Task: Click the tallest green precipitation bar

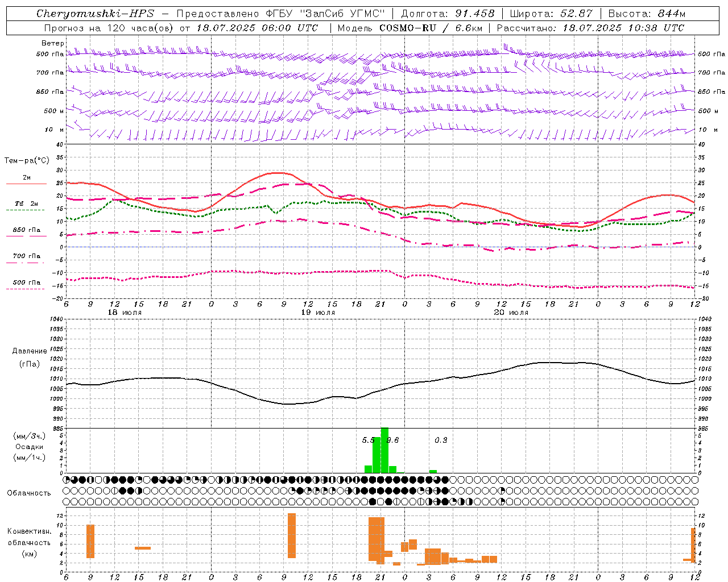Action: pos(384,450)
